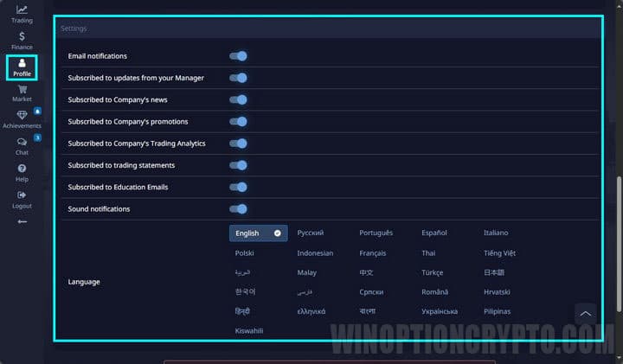Toggle Subscribed to trading statements switch
The image size is (623, 364).
click(x=239, y=165)
